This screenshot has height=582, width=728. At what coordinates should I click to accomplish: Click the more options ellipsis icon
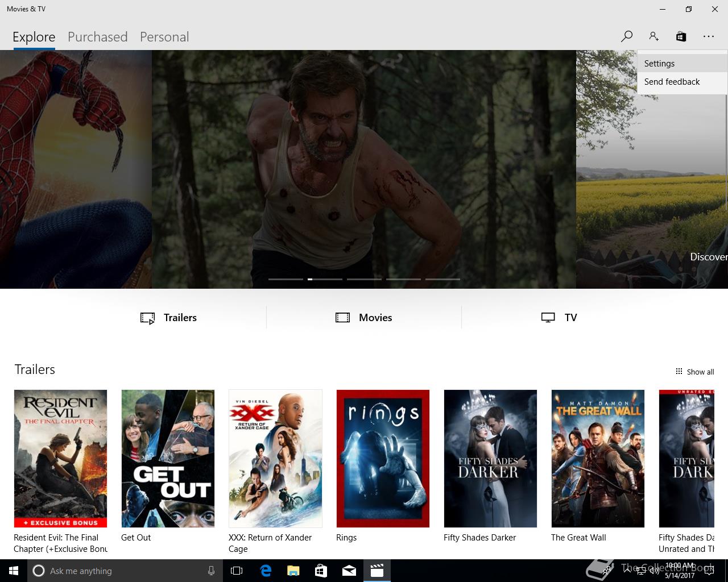click(x=708, y=36)
